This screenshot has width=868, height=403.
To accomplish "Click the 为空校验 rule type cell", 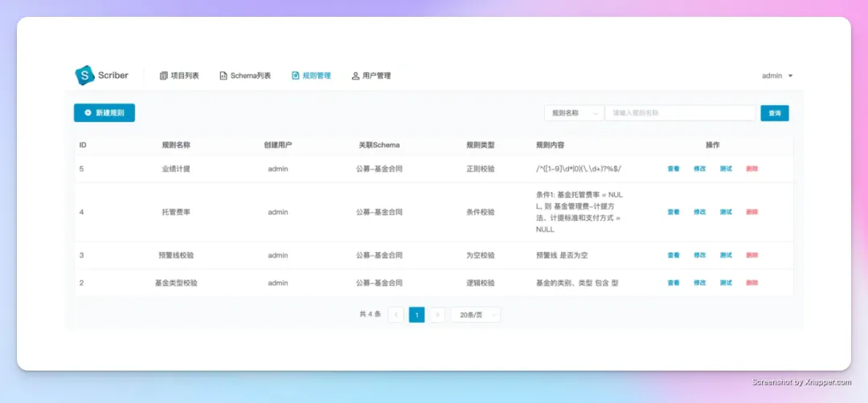I will [481, 255].
